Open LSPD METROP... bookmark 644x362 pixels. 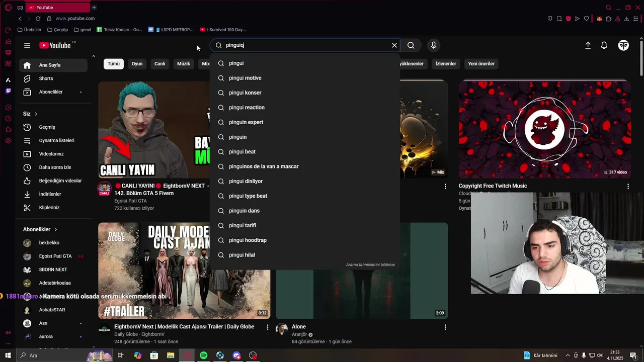point(171,30)
